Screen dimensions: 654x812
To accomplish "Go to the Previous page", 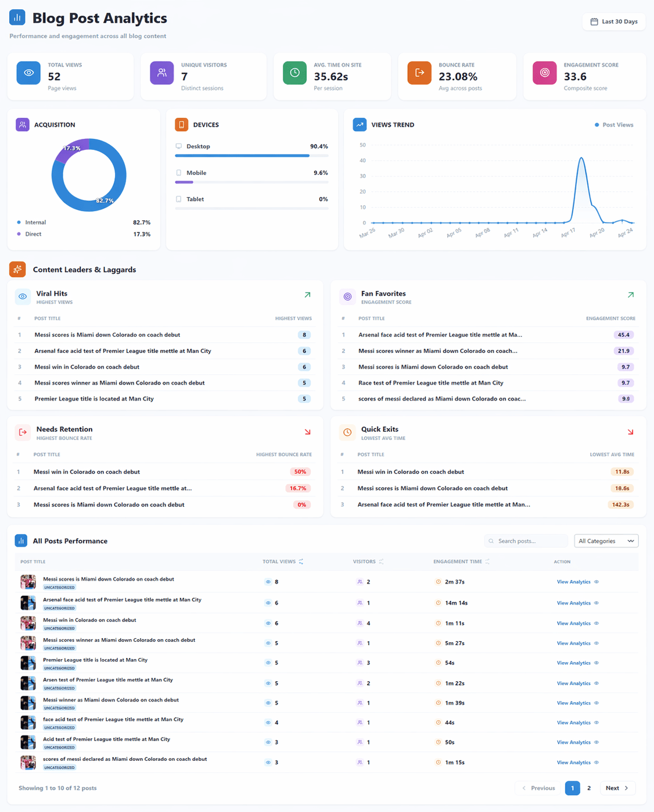I will pyautogui.click(x=538, y=788).
